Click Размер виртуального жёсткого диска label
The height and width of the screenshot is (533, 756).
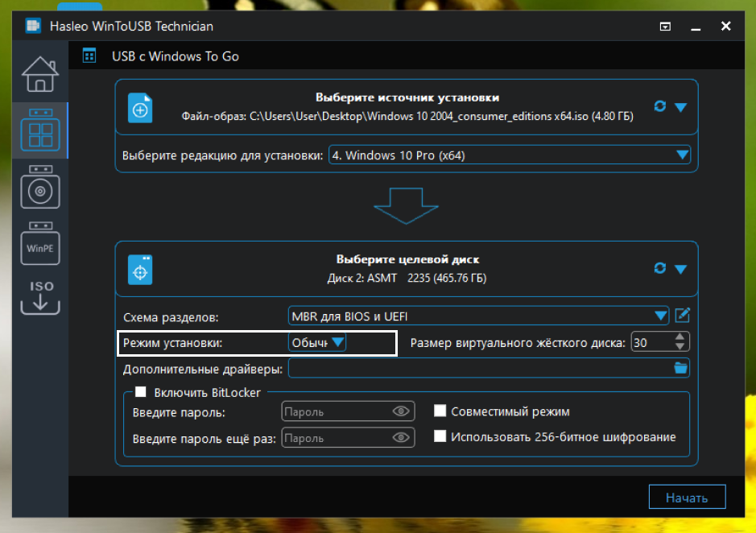point(518,343)
